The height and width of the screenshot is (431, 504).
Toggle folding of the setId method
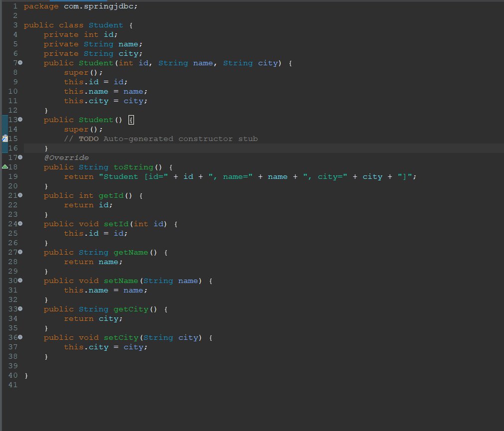[x=19, y=224]
